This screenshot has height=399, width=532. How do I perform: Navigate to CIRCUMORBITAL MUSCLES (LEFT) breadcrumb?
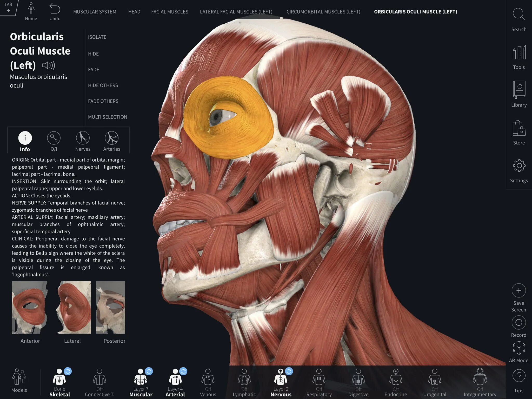tap(323, 12)
